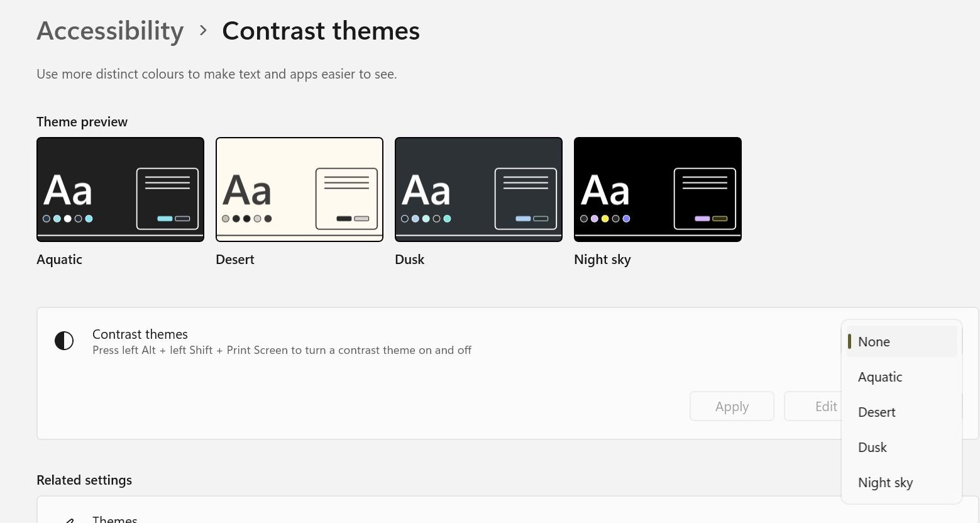The width and height of the screenshot is (980, 523).
Task: Select None from the theme dropdown
Action: (x=874, y=341)
